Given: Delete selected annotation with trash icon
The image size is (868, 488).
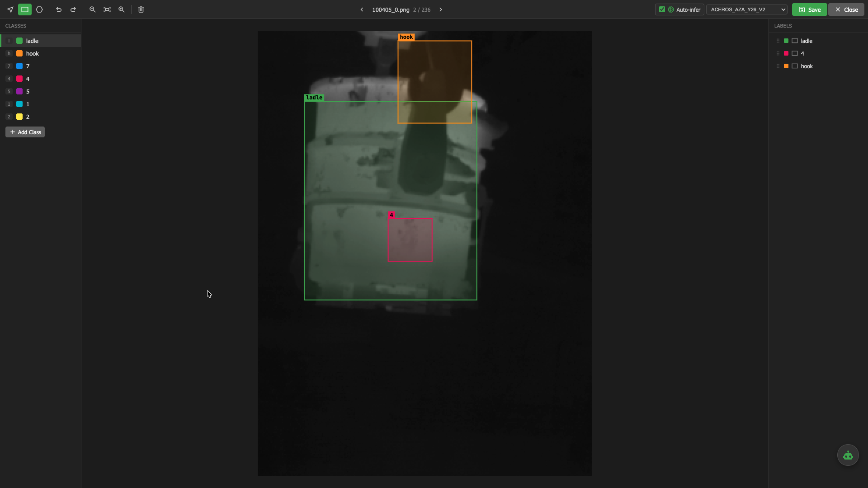Looking at the screenshot, I should (141, 9).
